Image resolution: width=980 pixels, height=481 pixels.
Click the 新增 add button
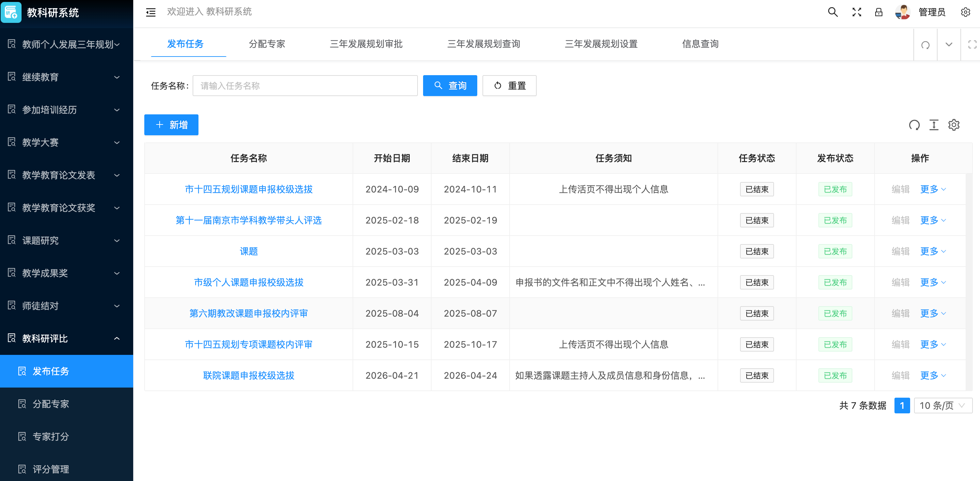[x=171, y=124]
